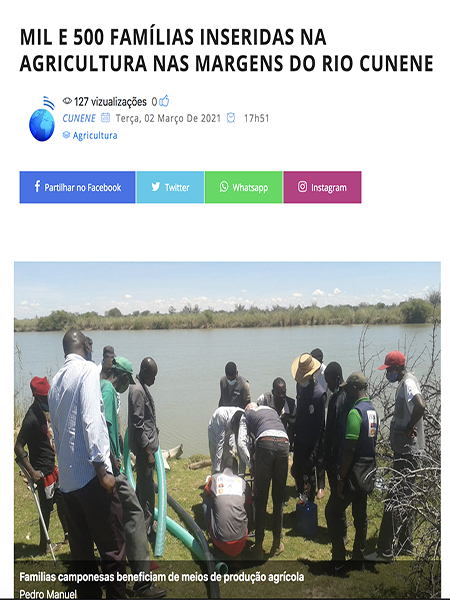
Task: Like the article with thumbs-up icon
Action: [x=165, y=101]
